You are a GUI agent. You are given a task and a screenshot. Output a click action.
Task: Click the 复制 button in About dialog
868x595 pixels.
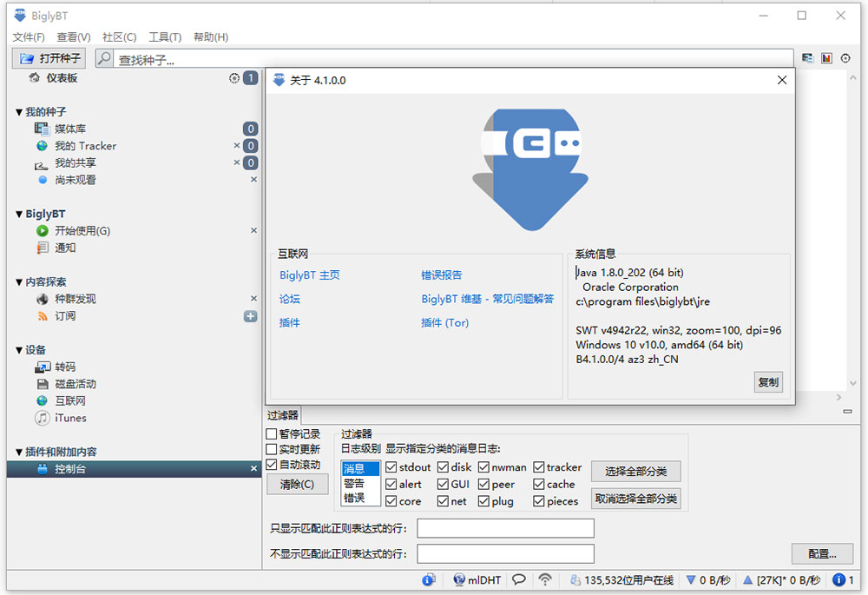click(768, 382)
